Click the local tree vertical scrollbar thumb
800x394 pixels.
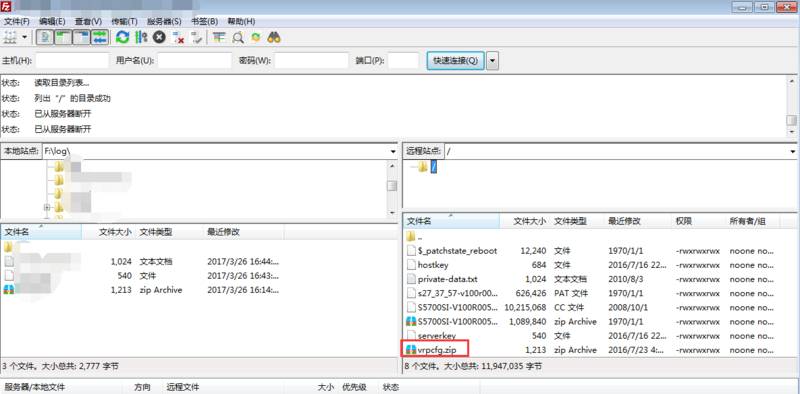point(392,186)
